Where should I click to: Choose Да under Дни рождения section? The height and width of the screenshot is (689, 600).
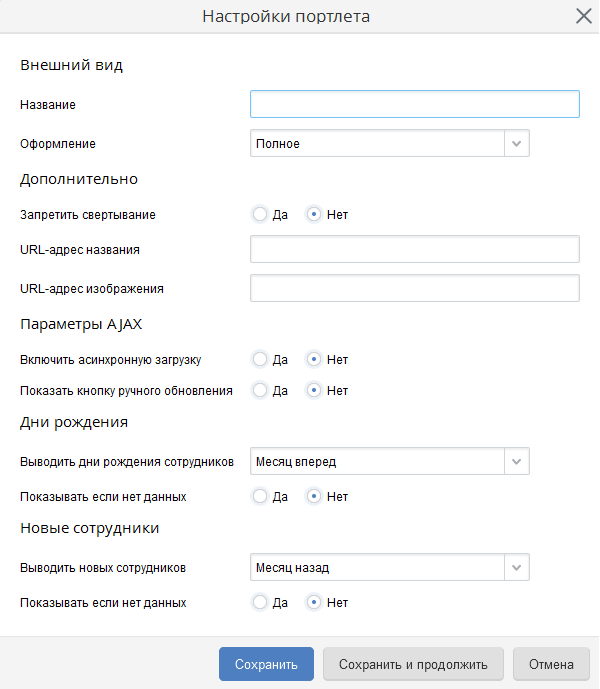click(260, 496)
